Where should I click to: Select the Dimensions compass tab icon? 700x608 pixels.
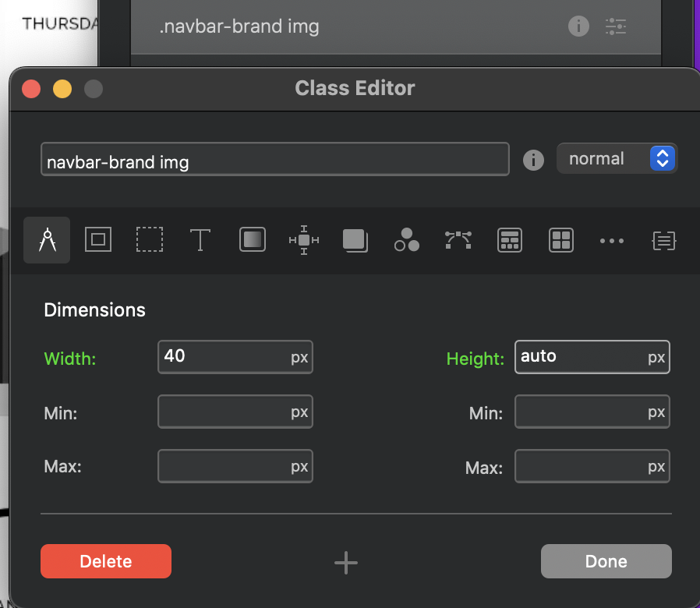point(47,240)
